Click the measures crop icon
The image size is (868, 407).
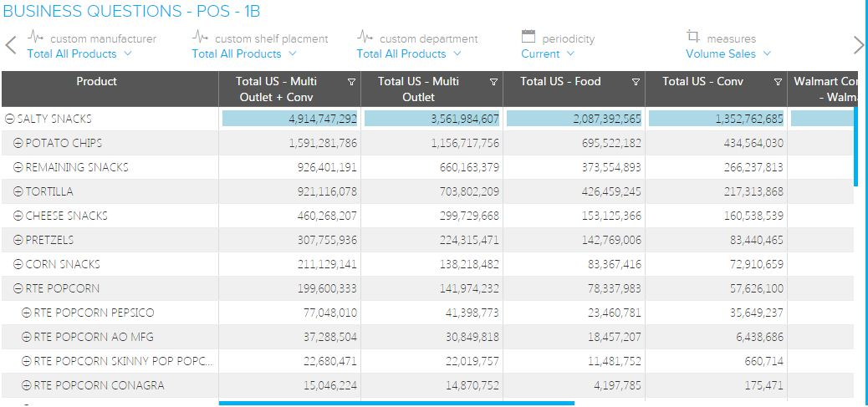tap(692, 37)
